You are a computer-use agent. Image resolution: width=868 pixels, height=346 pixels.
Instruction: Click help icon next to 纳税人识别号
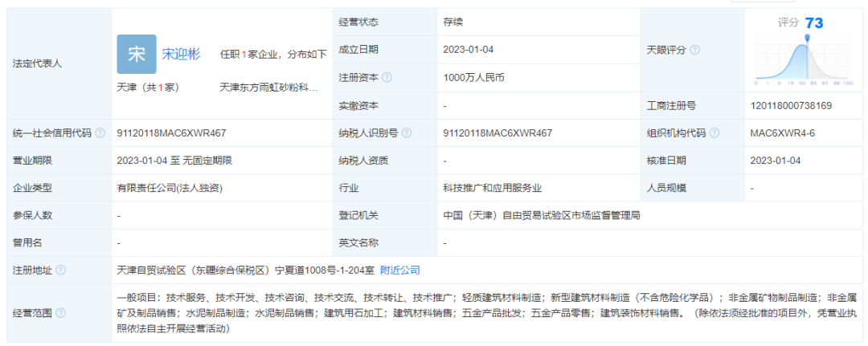tap(407, 132)
